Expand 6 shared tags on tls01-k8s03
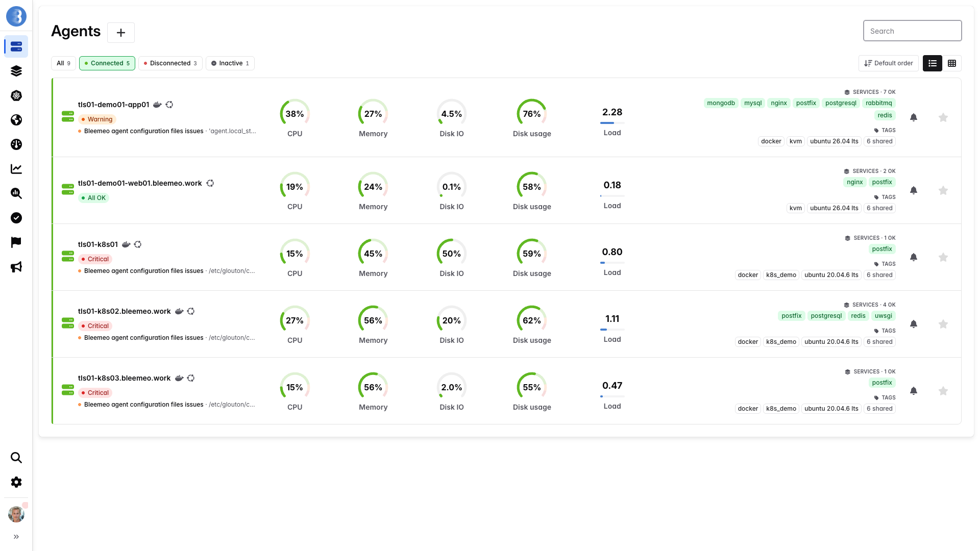Screen dimensions: 980x551 [x=879, y=409]
